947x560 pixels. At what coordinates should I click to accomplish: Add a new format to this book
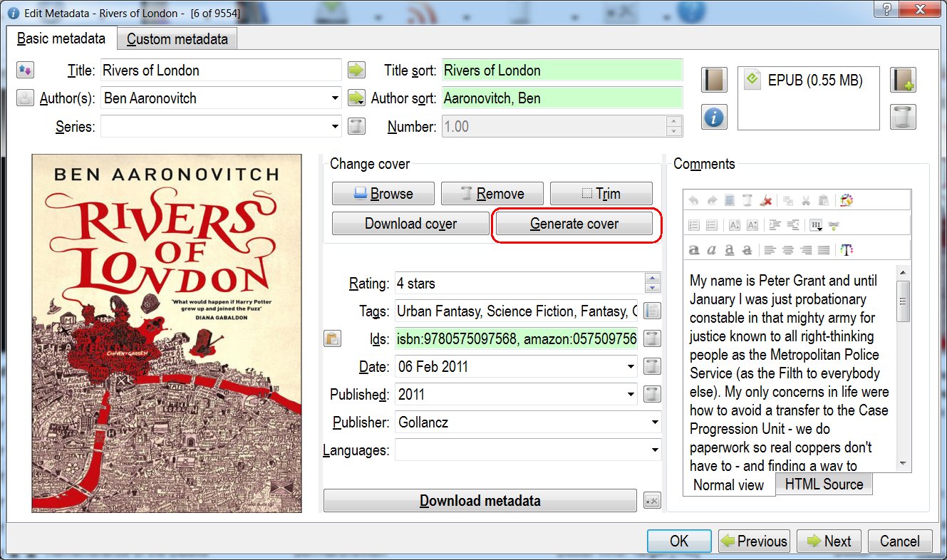pos(903,80)
